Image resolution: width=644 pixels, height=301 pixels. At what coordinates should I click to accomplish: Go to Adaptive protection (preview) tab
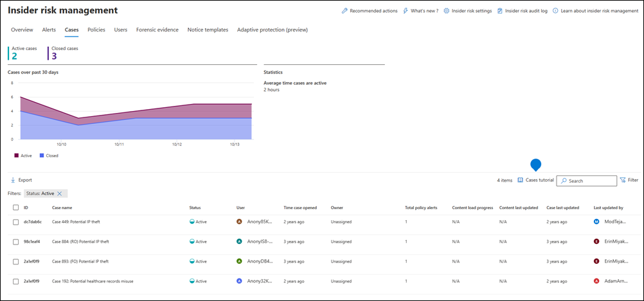click(x=272, y=30)
